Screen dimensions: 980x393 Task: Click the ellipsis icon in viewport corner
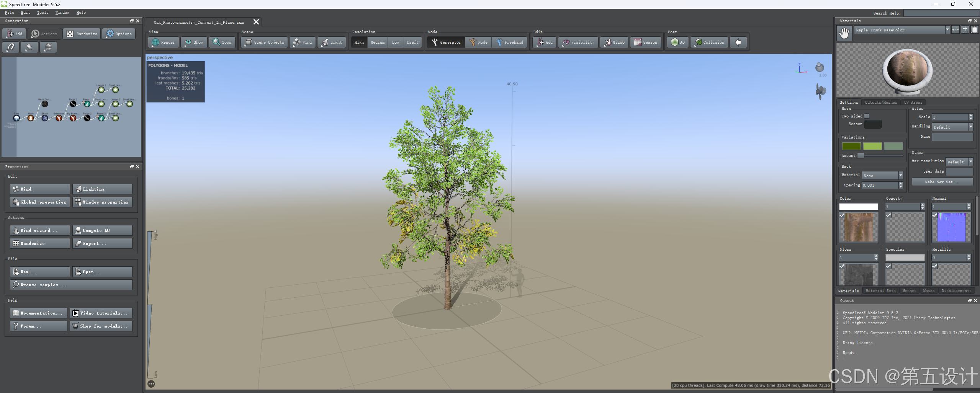pyautogui.click(x=151, y=384)
